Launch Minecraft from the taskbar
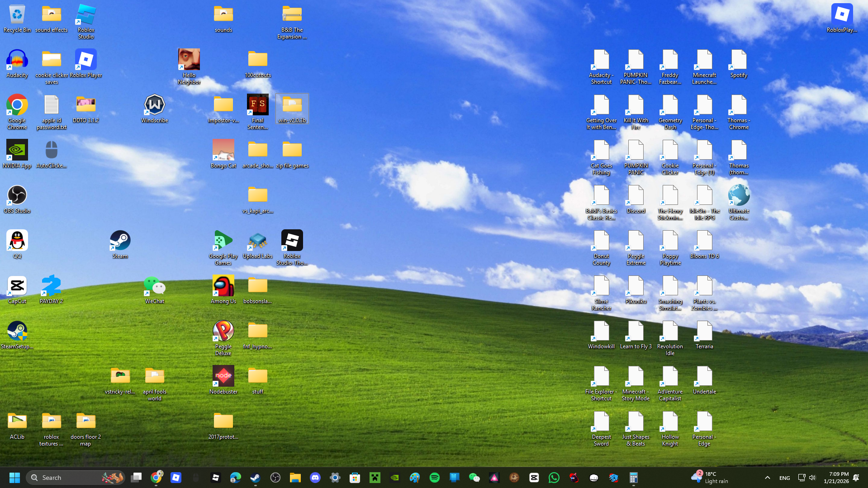The width and height of the screenshot is (868, 488). click(375, 477)
